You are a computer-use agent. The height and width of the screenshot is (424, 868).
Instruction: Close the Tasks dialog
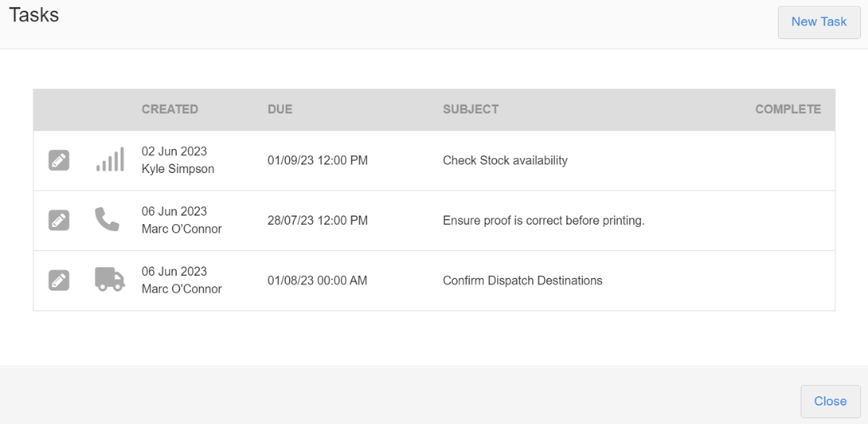(x=830, y=401)
